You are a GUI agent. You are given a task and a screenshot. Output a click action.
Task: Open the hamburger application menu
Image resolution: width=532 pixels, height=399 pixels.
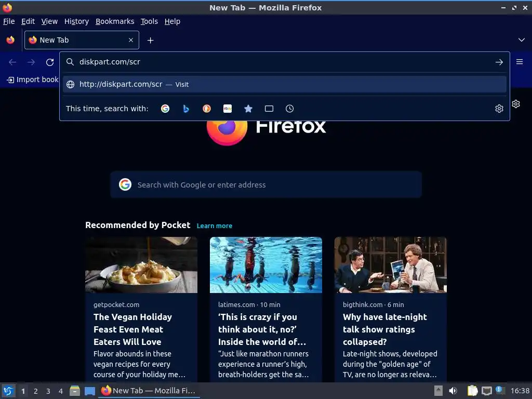click(x=520, y=62)
